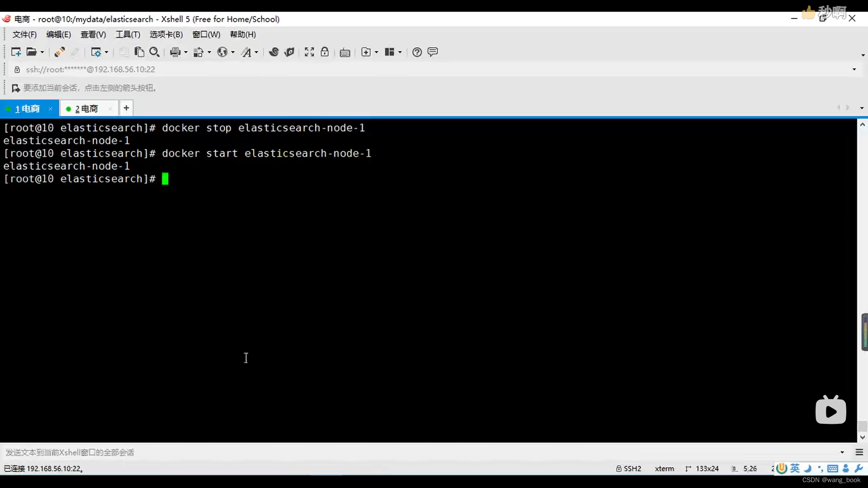The height and width of the screenshot is (488, 868).
Task: Expand the font A dropdown arrow
Action: tap(256, 52)
